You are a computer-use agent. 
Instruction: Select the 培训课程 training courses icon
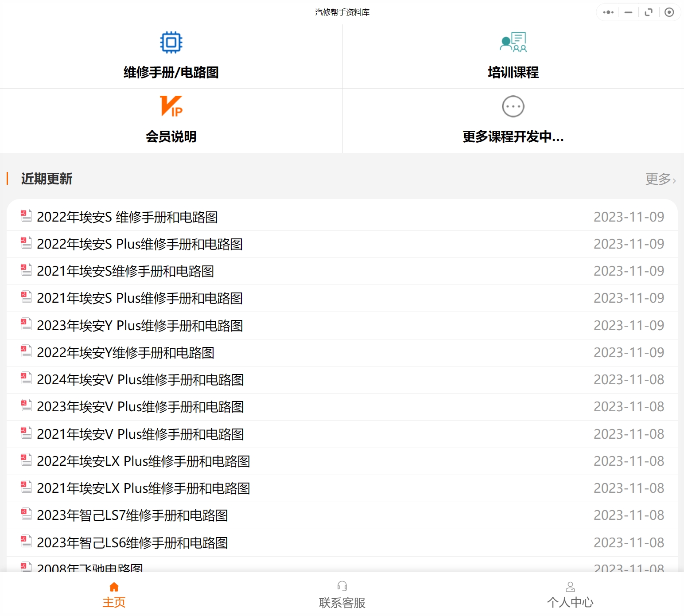513,42
